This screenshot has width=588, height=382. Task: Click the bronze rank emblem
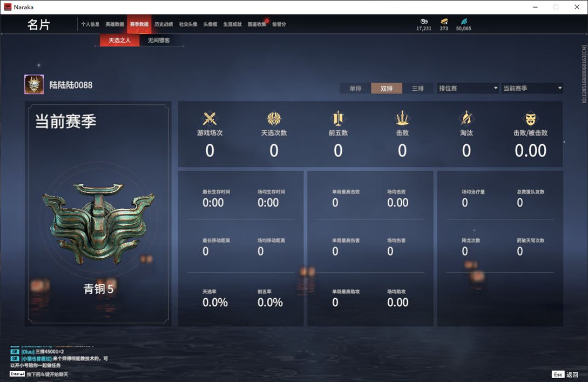98,223
